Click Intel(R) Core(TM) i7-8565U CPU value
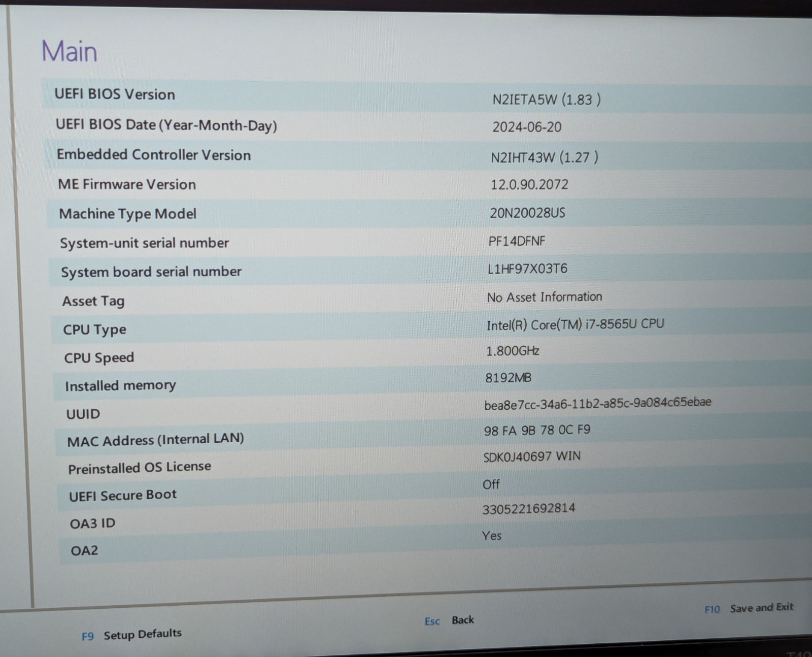This screenshot has height=657, width=812. pyautogui.click(x=575, y=324)
